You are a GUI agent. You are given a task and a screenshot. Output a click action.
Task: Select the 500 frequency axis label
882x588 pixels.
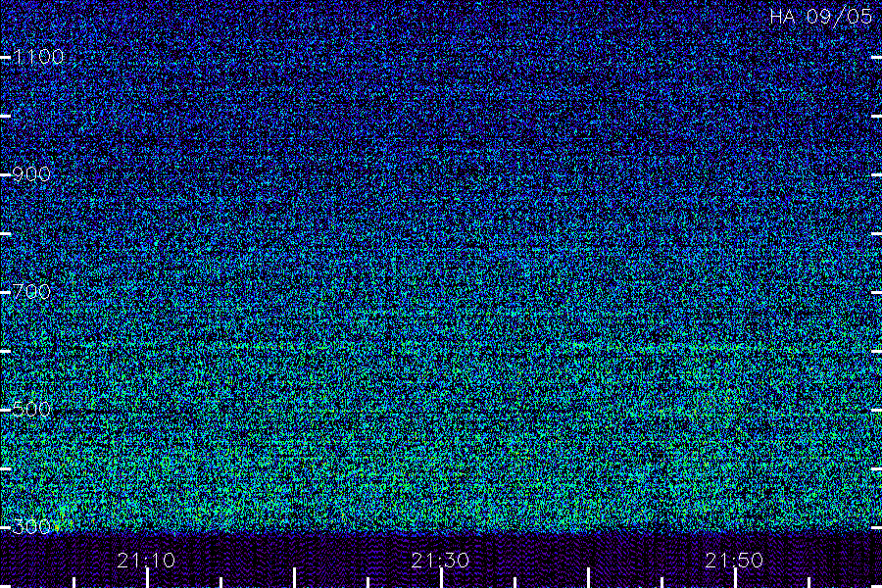(31, 409)
